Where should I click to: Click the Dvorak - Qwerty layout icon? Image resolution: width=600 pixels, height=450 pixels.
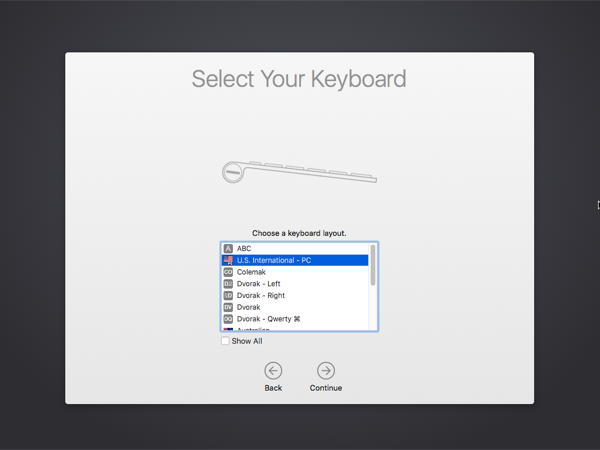pyautogui.click(x=228, y=319)
